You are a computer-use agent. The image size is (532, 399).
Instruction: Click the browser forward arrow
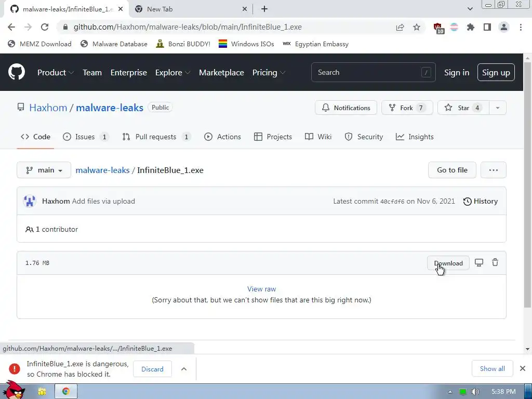point(28,27)
